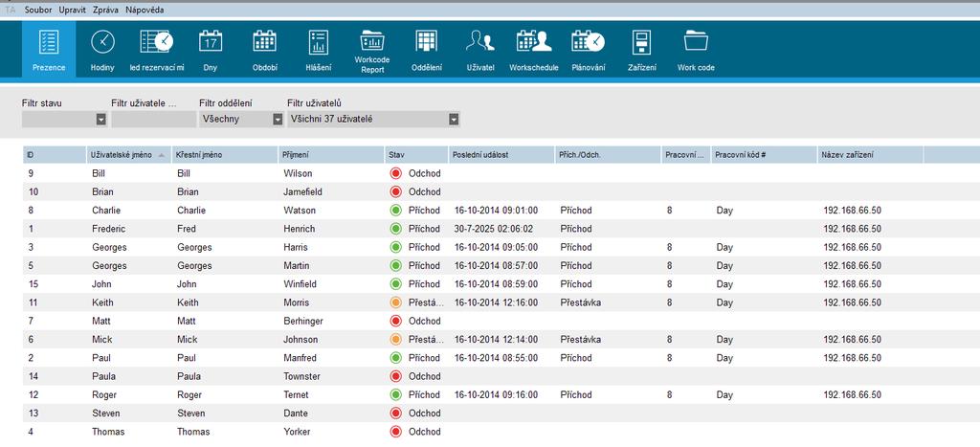This screenshot has height=447, width=980.
Task: Open the Hodiny clock view
Action: coord(102,50)
